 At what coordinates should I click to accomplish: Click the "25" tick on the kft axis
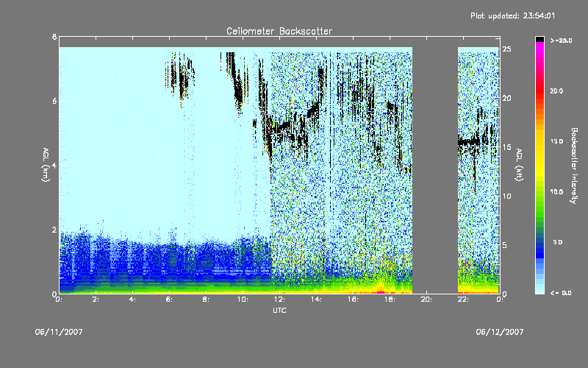[x=507, y=49]
